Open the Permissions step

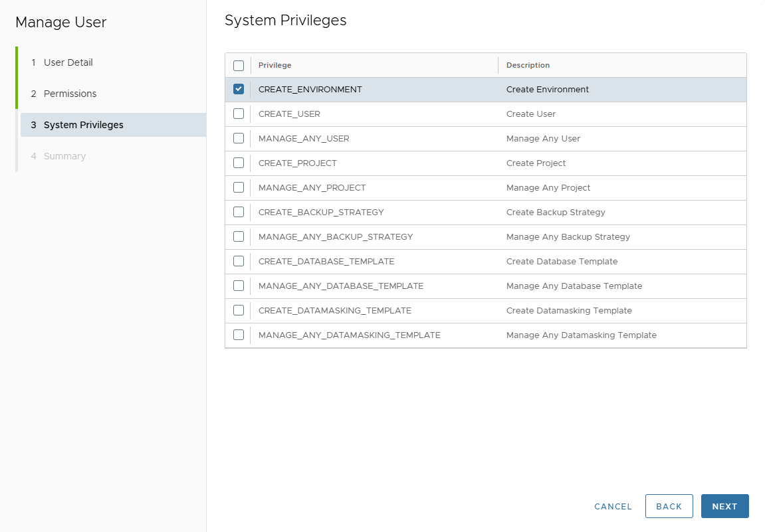[70, 93]
